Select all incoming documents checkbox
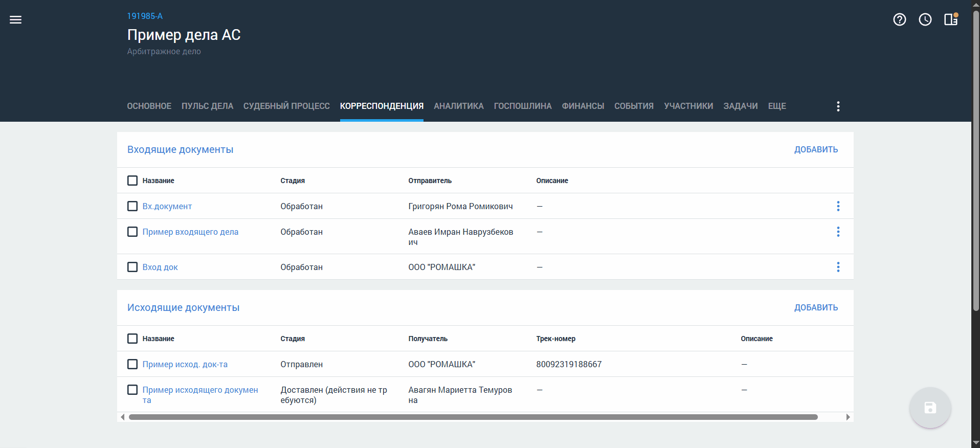 (132, 181)
